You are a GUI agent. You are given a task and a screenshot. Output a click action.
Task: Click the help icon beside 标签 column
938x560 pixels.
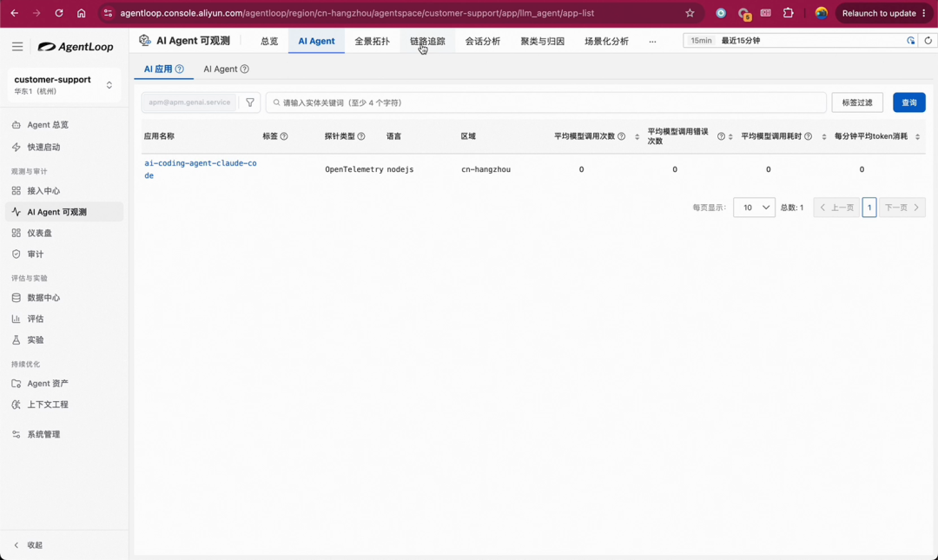point(284,136)
